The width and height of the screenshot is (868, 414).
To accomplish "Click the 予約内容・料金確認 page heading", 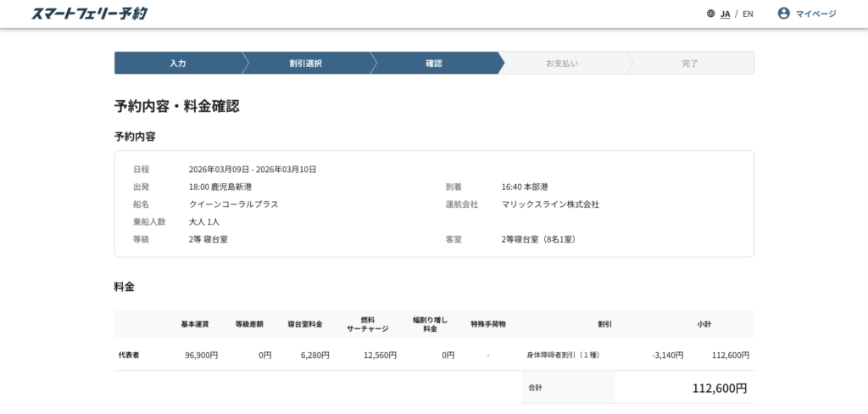I will pos(176,106).
